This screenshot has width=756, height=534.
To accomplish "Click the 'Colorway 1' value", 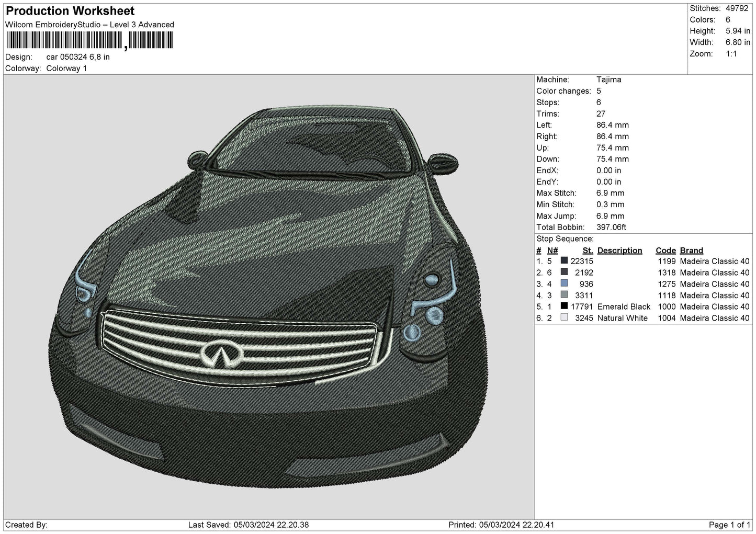I will click(66, 69).
